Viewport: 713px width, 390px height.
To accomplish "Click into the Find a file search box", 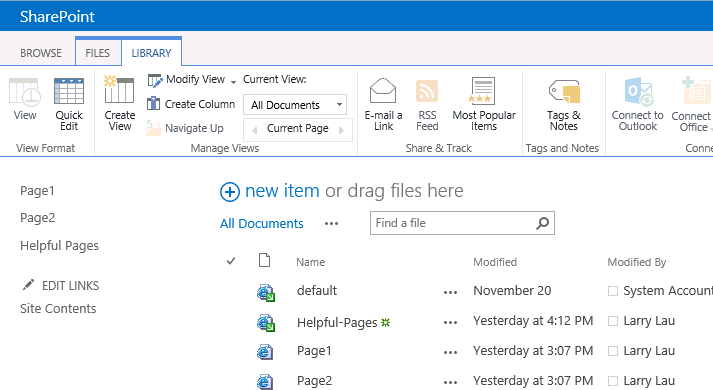I will click(452, 223).
